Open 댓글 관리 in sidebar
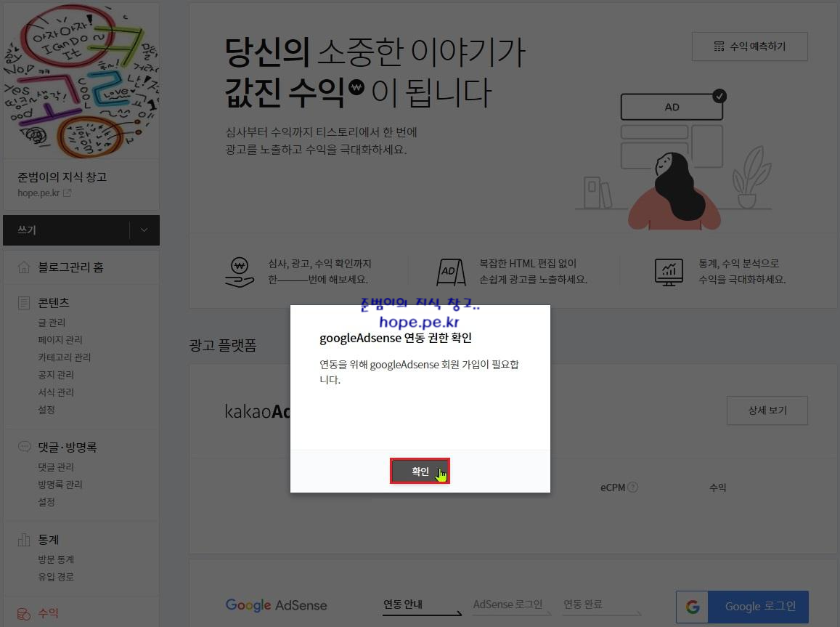The height and width of the screenshot is (627, 840). click(x=56, y=467)
